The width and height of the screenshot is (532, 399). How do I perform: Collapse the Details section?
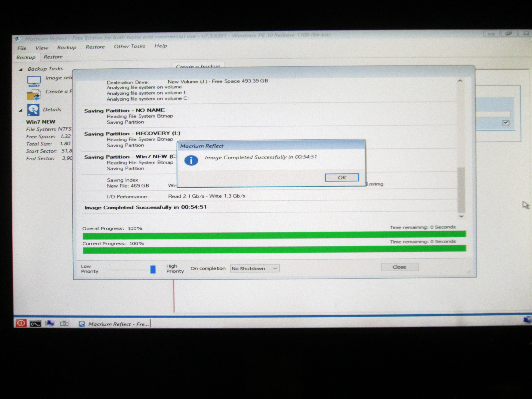click(21, 110)
